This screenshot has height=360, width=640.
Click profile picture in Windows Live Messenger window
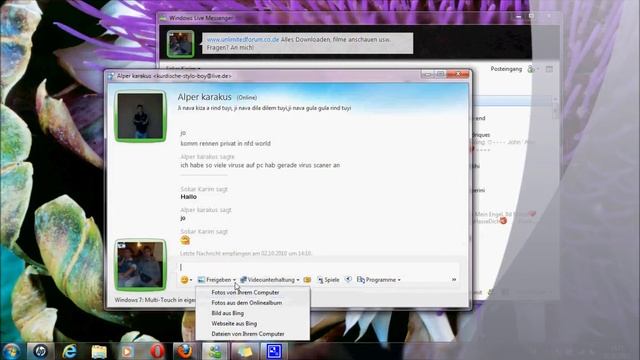(180, 44)
